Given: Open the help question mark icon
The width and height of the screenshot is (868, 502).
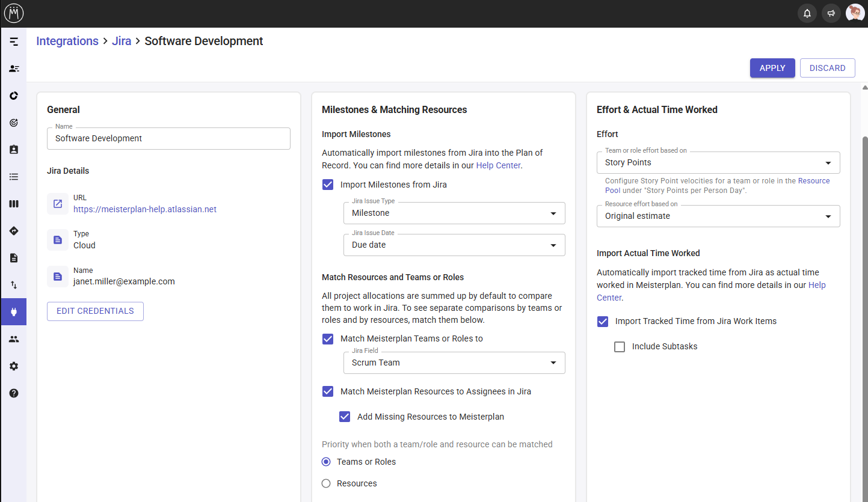Looking at the screenshot, I should tap(14, 393).
